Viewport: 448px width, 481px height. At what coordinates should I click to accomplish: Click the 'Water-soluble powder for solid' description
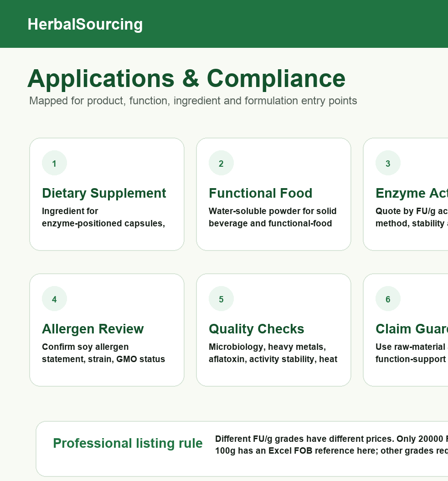(x=273, y=217)
